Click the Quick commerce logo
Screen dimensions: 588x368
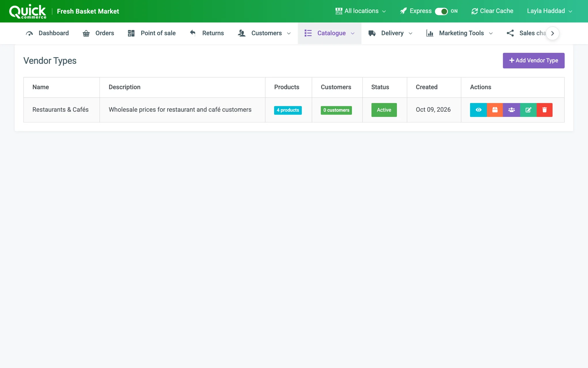28,12
